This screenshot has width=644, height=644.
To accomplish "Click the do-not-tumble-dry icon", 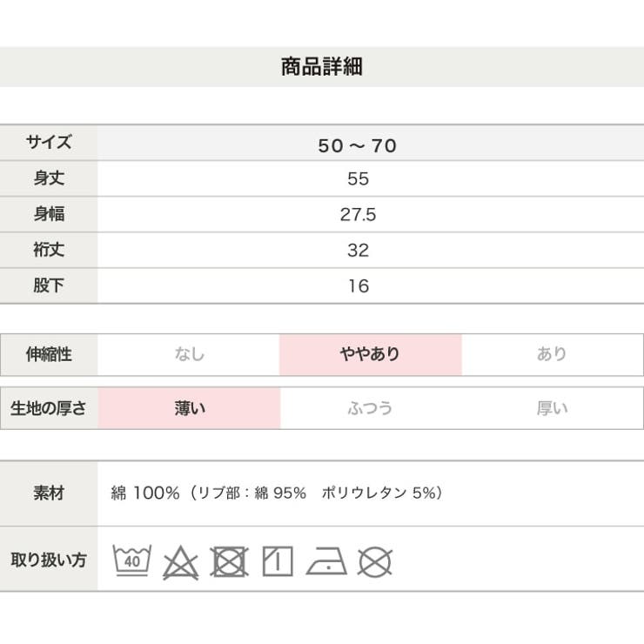I will tap(229, 560).
